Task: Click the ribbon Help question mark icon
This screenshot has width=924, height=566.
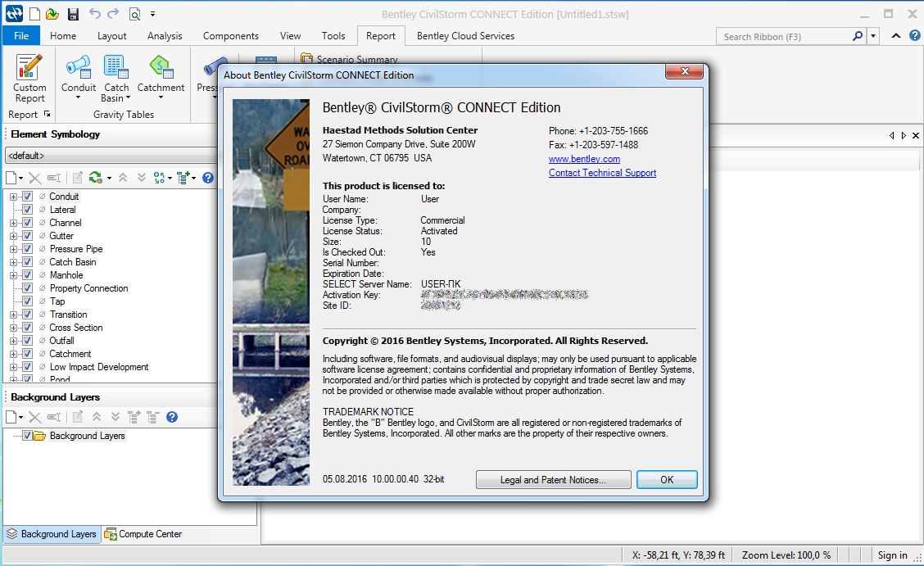Action: pyautogui.click(x=914, y=36)
